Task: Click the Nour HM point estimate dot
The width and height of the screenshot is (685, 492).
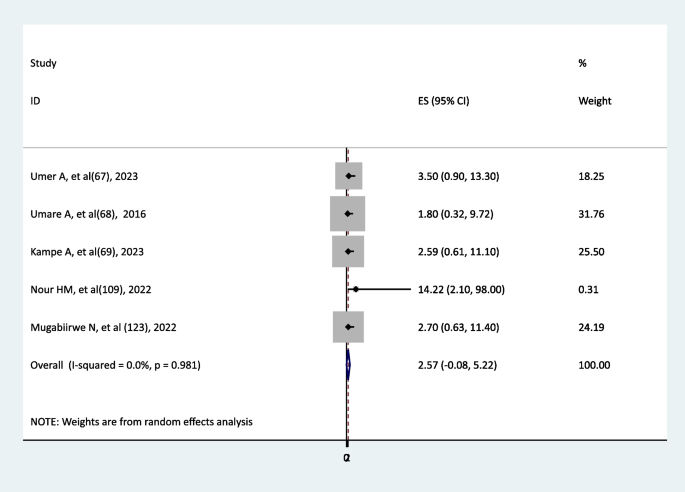Action: click(355, 289)
